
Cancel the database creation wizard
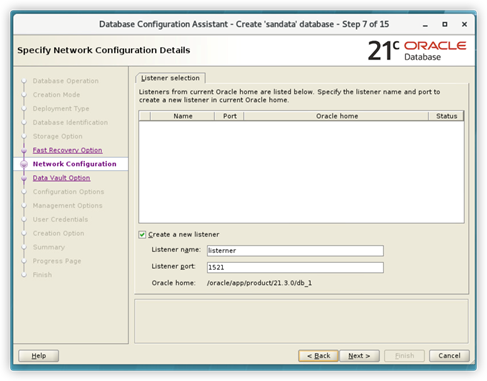pos(449,356)
